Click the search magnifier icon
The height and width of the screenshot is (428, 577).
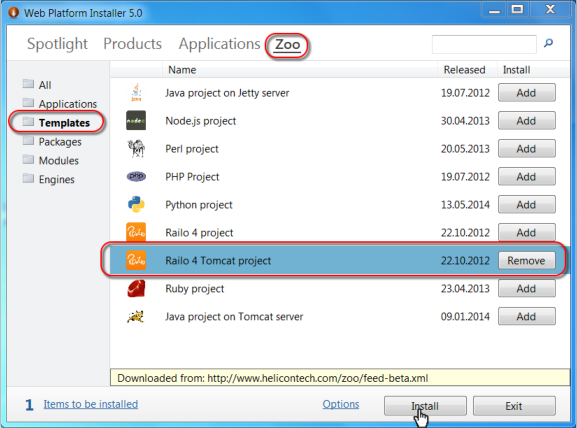point(548,43)
